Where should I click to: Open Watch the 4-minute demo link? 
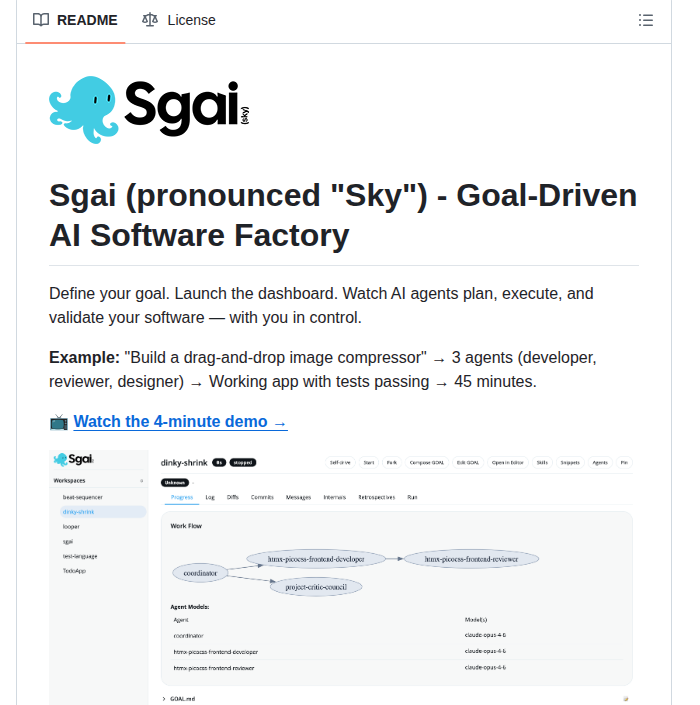[x=180, y=422]
